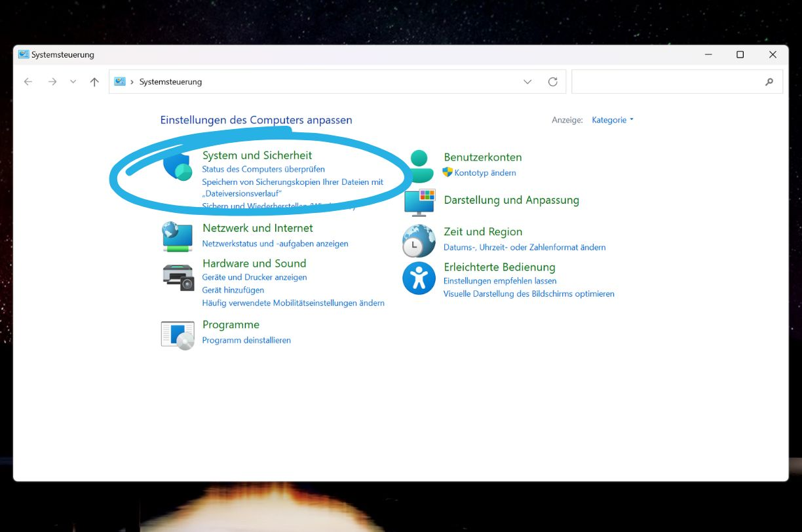This screenshot has width=802, height=532.
Task: Open Zeit und Region category
Action: pyautogui.click(x=483, y=232)
